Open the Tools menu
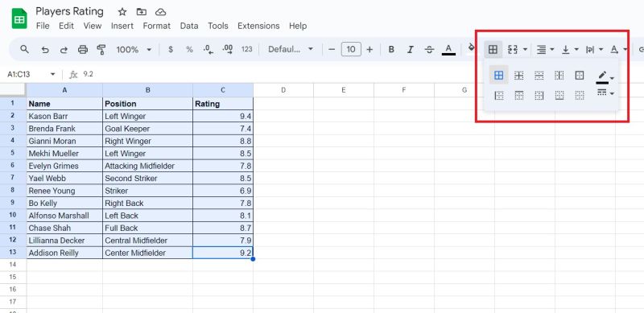 point(217,26)
